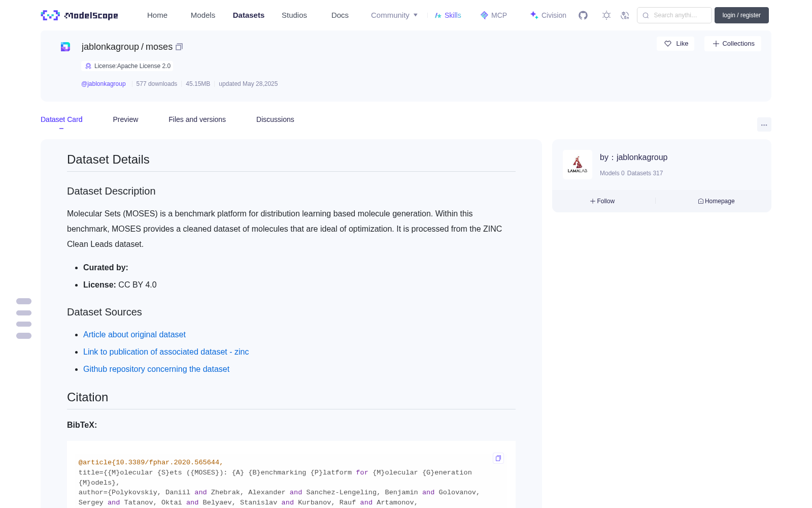
Task: Open the zinc publication link
Action: (x=166, y=352)
